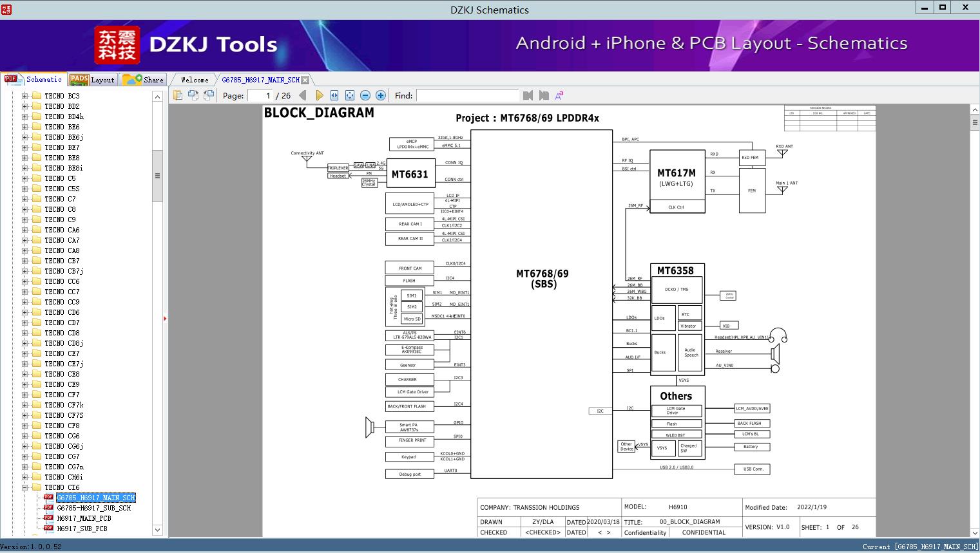This screenshot has height=553, width=980.
Task: Open the Welcome document tab
Action: coord(195,80)
